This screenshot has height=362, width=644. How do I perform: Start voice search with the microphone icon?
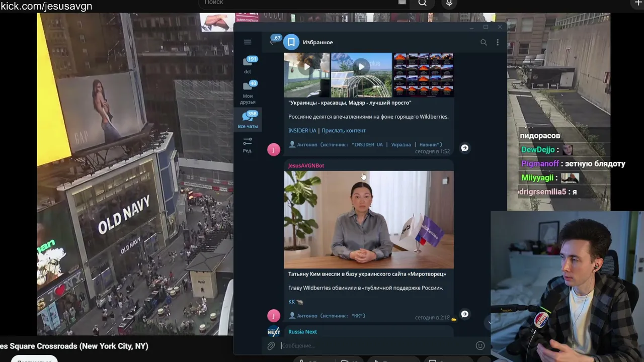pyautogui.click(x=449, y=3)
